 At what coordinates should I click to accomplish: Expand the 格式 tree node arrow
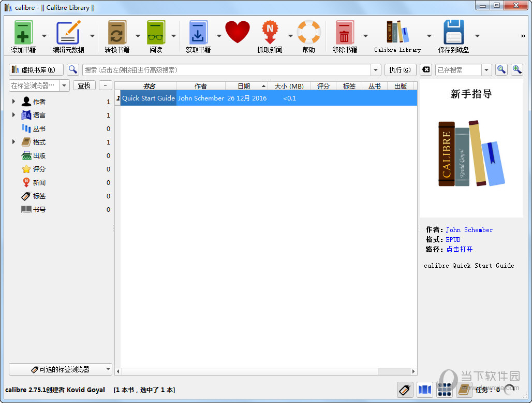(13, 141)
